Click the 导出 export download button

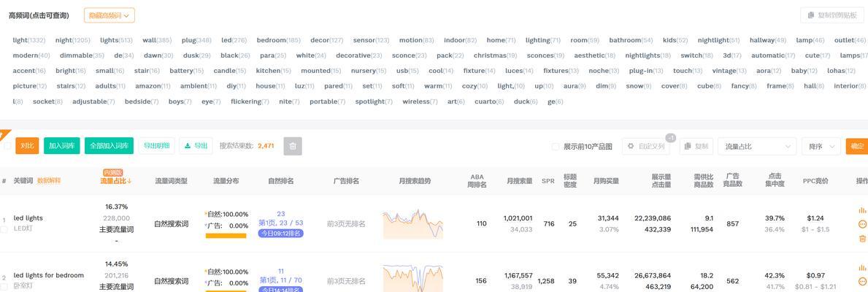coord(196,146)
